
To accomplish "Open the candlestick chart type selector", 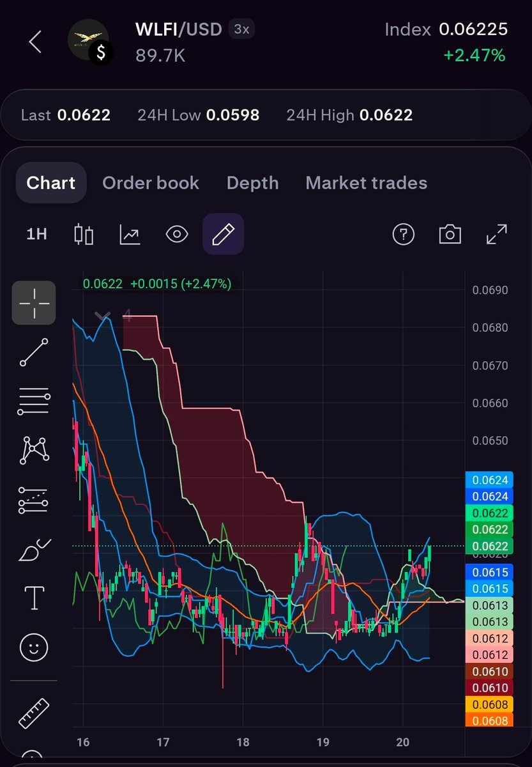I will click(x=84, y=235).
